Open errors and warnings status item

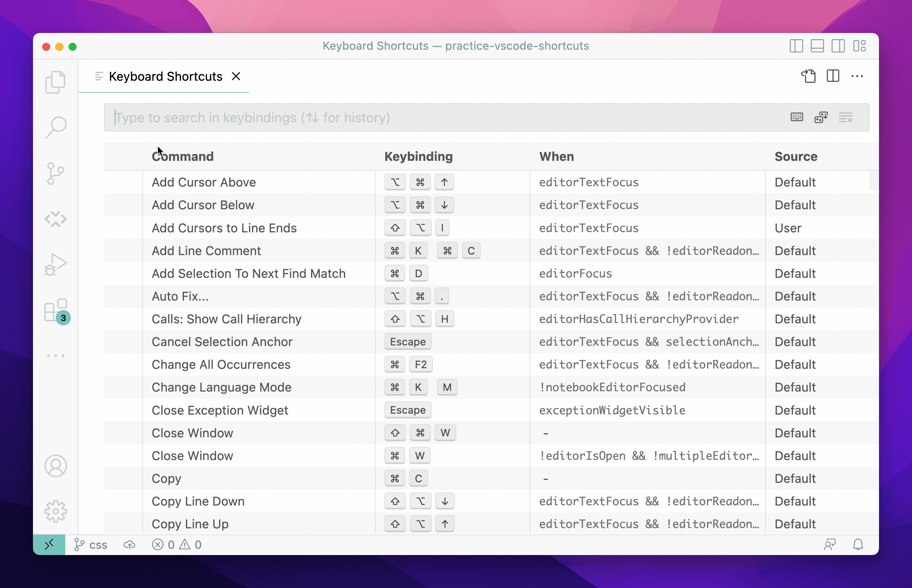[x=176, y=544]
